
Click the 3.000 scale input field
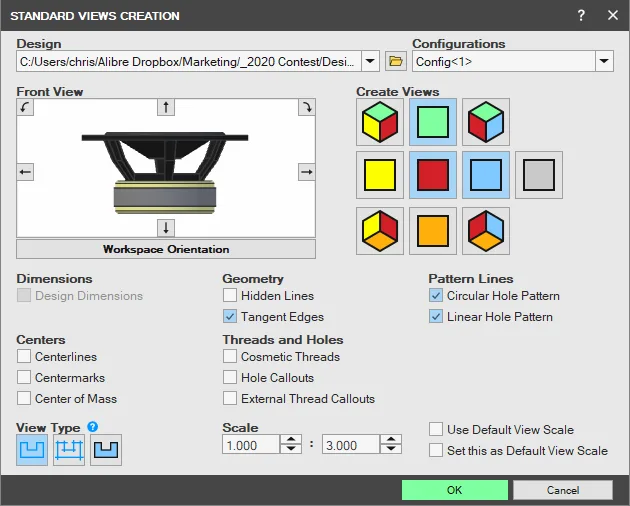click(x=351, y=445)
